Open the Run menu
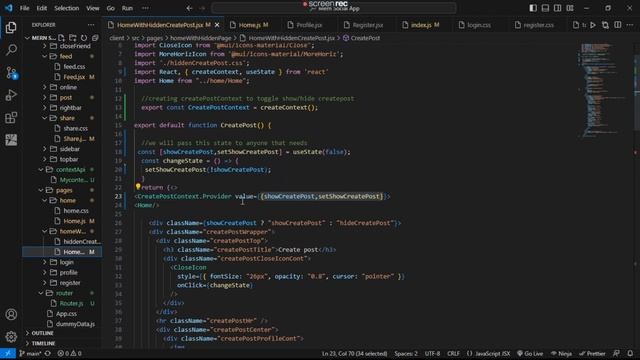The image size is (640, 360). click(127, 8)
